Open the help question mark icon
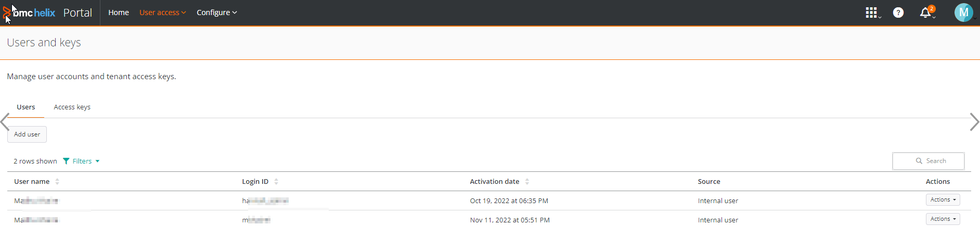 [898, 12]
